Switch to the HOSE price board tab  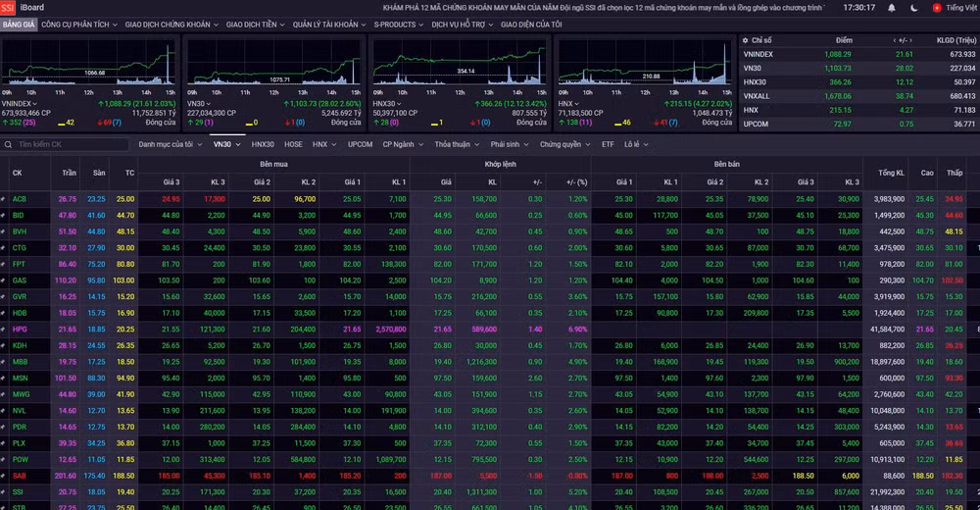tap(293, 144)
